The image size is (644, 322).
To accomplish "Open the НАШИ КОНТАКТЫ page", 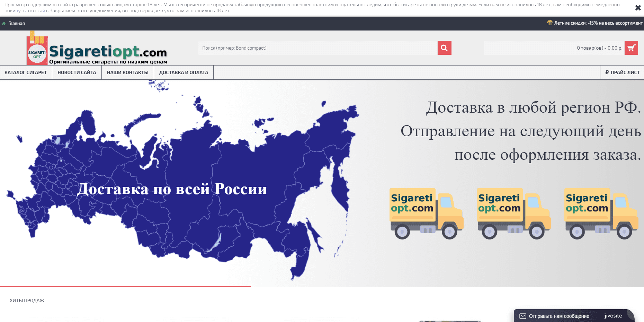I will click(127, 72).
